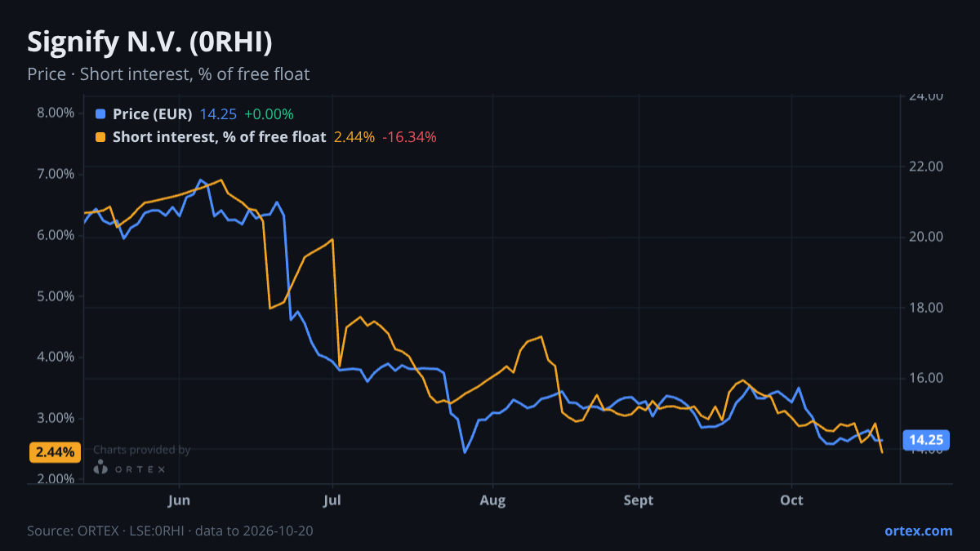Click the 3.00% left axis label
This screenshot has width=980, height=551.
pyautogui.click(x=56, y=418)
